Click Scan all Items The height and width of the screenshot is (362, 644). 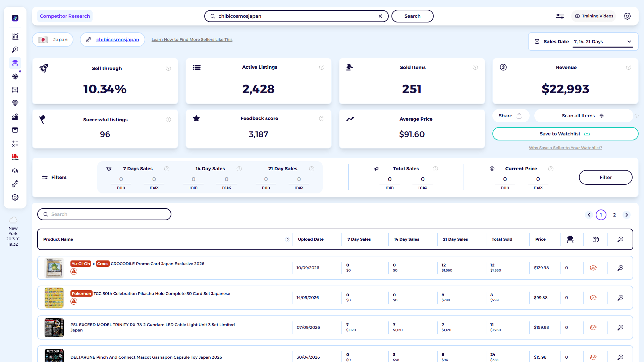[x=583, y=116]
